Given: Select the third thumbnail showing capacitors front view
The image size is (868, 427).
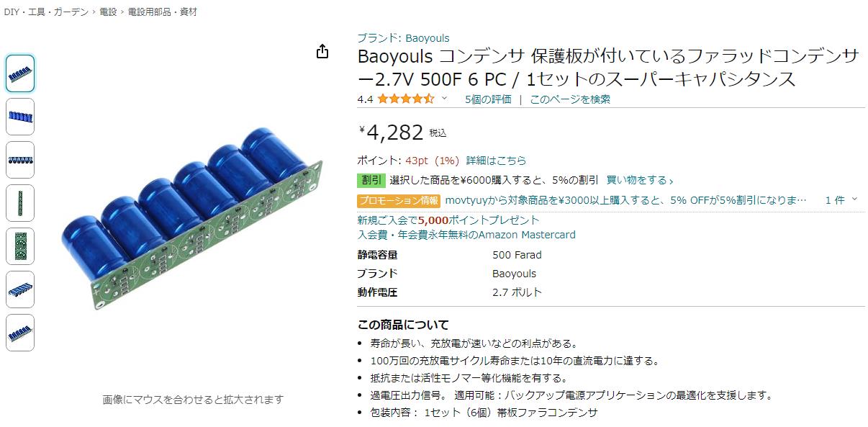Looking at the screenshot, I should tap(20, 160).
